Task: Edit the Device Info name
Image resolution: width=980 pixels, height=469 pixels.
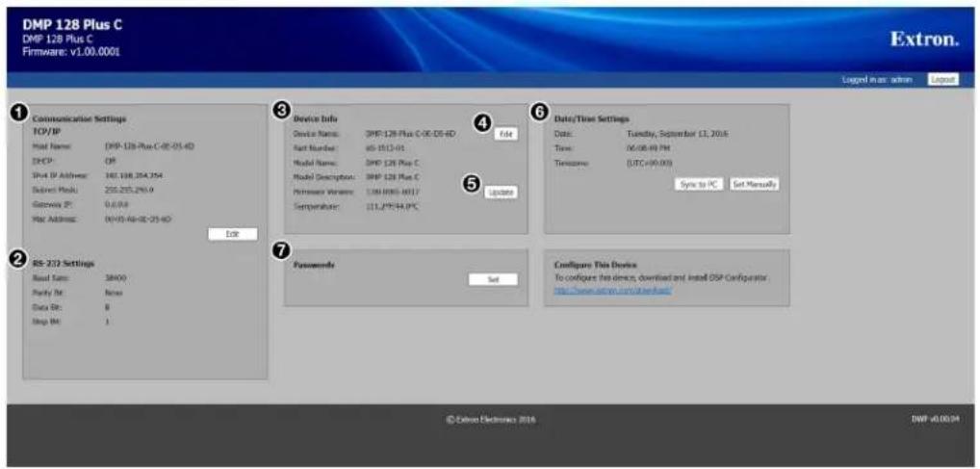Action: click(505, 134)
